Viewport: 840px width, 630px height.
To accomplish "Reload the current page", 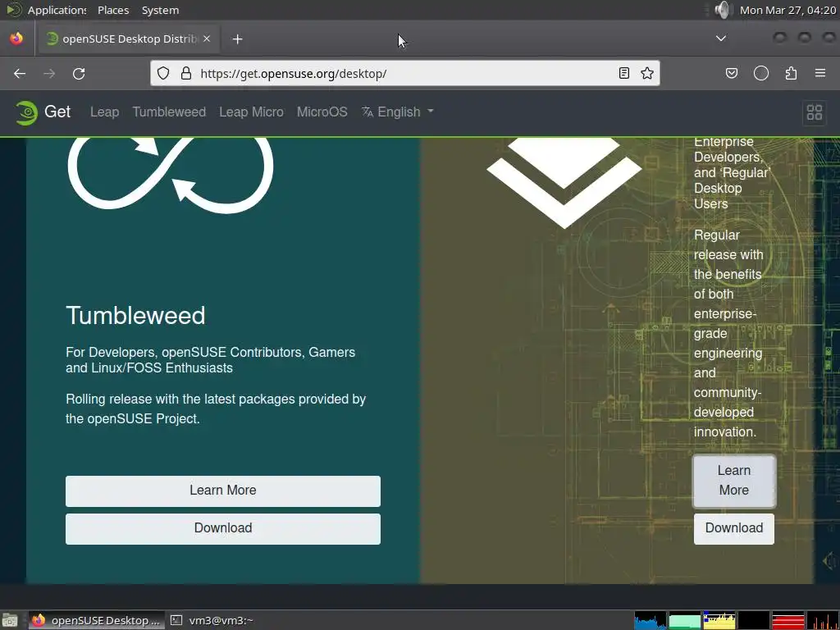I will [x=79, y=73].
